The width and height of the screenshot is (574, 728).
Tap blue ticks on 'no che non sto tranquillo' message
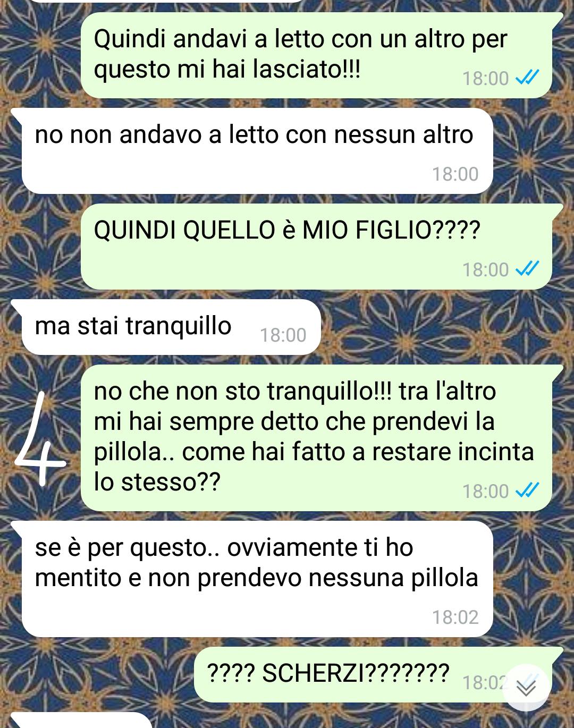pos(527,490)
